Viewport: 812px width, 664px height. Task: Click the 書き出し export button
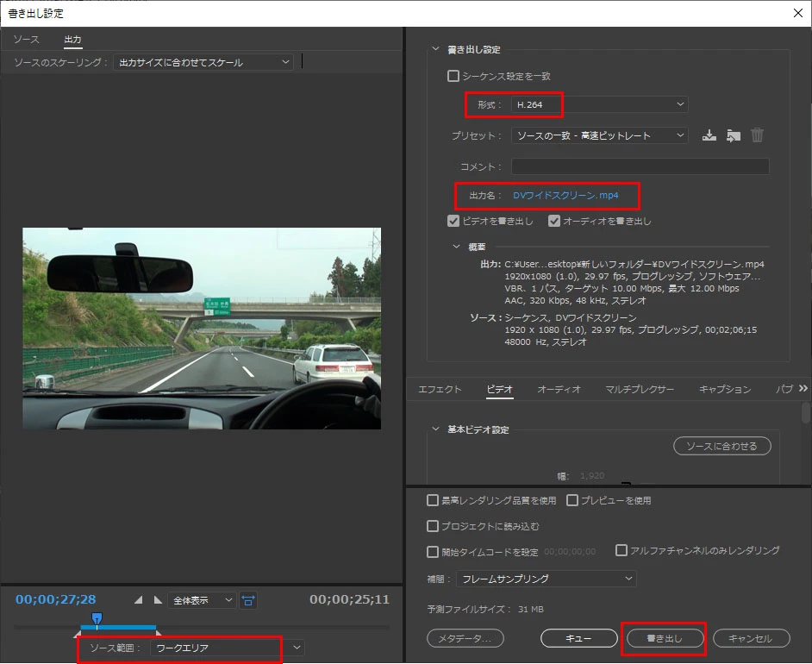click(665, 638)
